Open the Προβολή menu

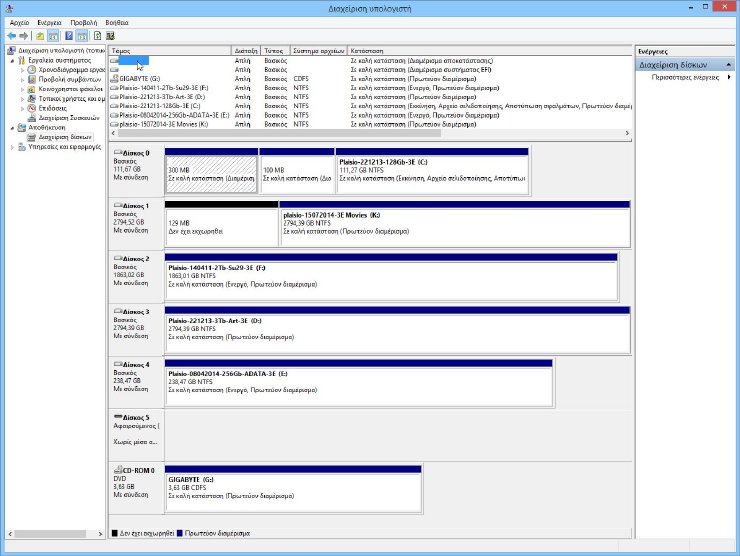pos(84,23)
